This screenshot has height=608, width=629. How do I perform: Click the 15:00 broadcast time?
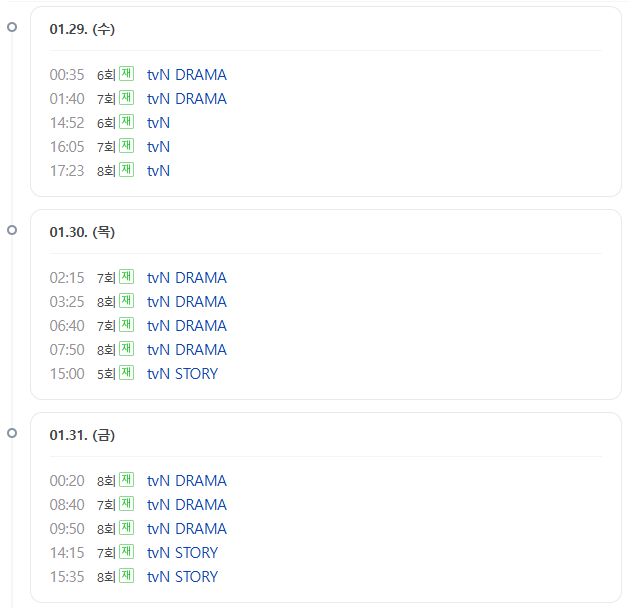[67, 374]
